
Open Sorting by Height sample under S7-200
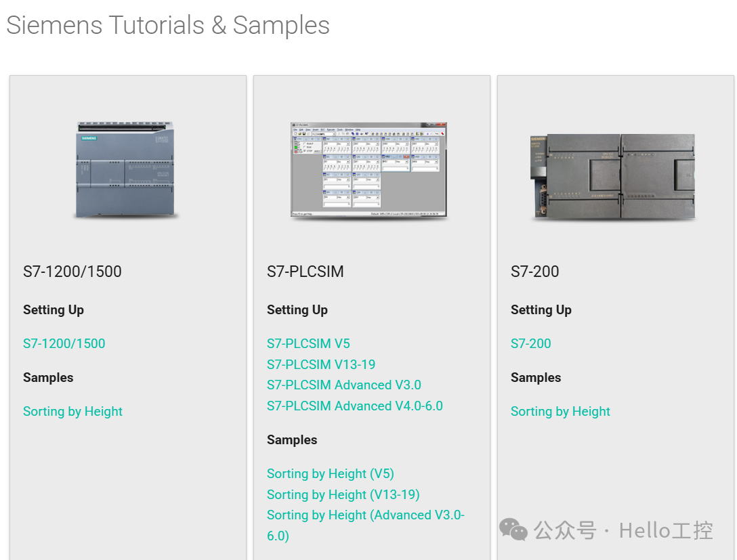click(560, 411)
